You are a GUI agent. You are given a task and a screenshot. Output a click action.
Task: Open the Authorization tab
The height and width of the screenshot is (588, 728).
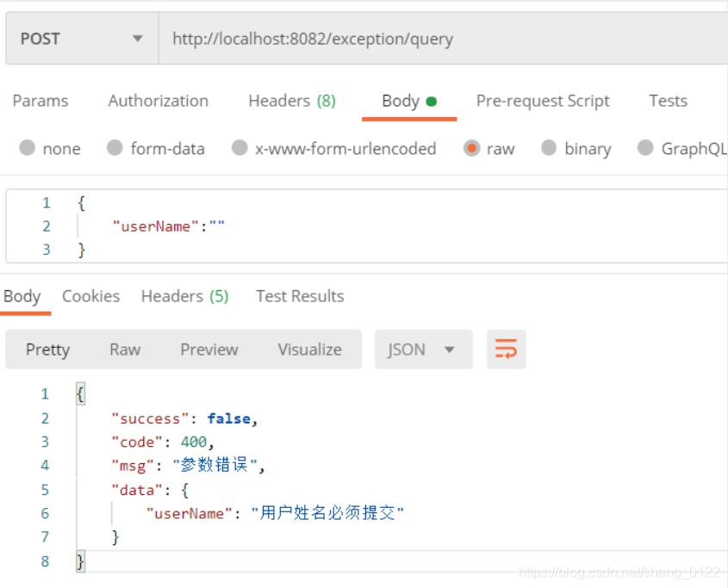coord(159,101)
